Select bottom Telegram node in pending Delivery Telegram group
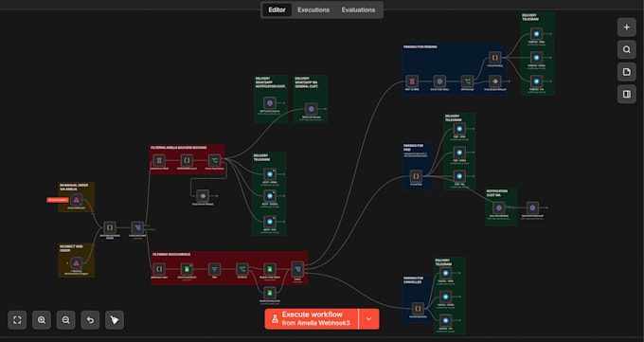 [536, 81]
